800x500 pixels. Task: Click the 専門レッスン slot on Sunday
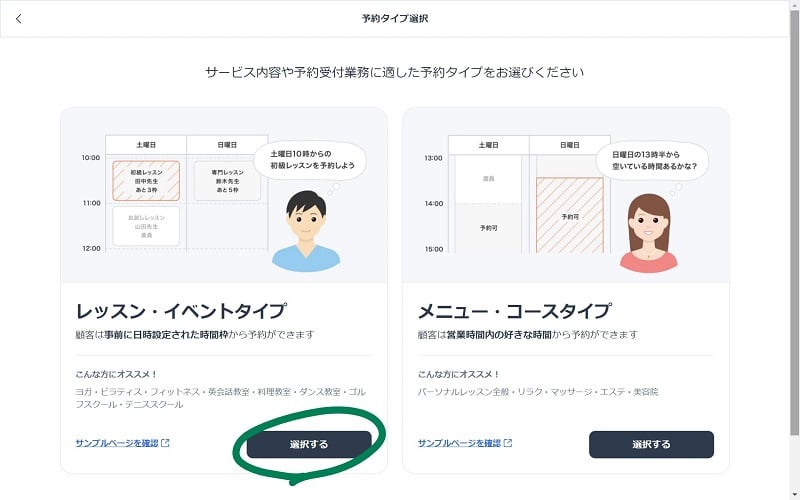pos(227,180)
